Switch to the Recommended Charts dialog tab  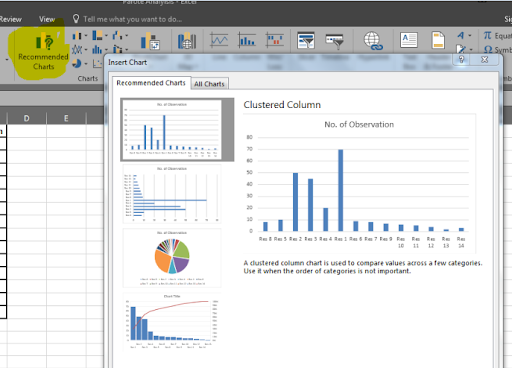click(151, 83)
